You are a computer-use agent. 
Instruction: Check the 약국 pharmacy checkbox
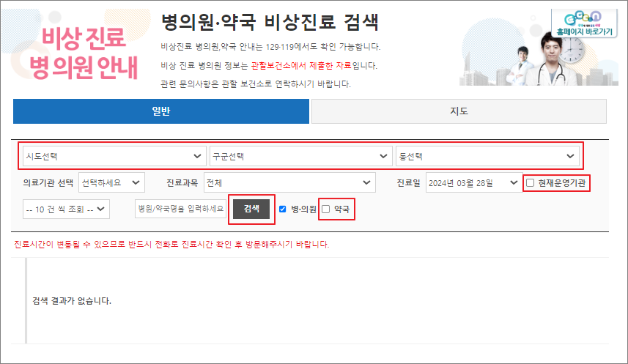(326, 209)
